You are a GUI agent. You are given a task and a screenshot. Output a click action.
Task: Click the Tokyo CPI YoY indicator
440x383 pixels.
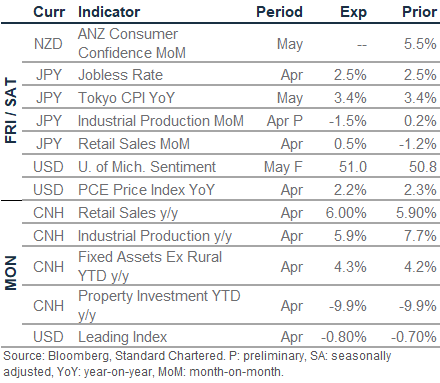[x=126, y=98]
